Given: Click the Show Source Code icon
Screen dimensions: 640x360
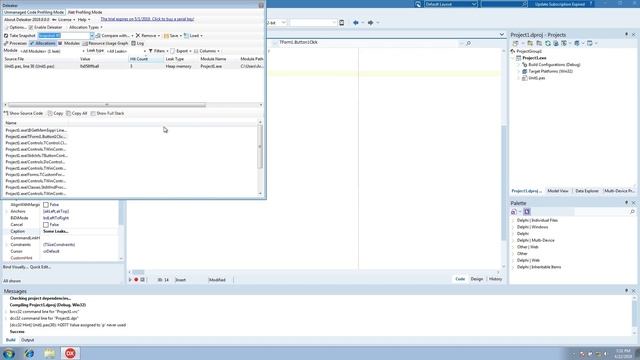Looking at the screenshot, I should [6, 113].
